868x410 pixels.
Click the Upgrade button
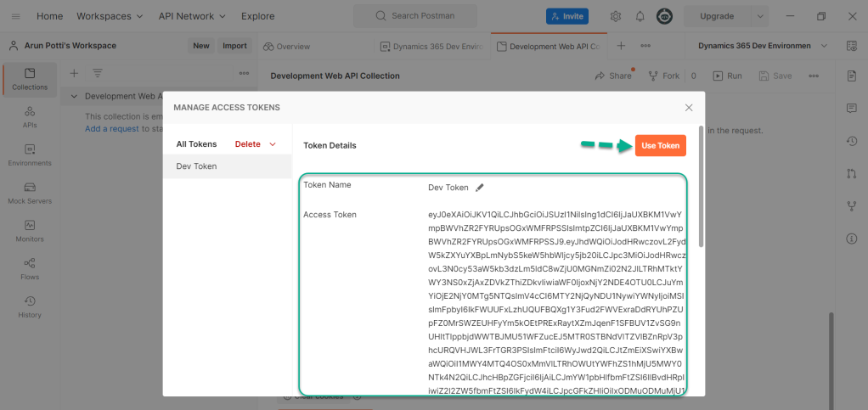pyautogui.click(x=717, y=16)
